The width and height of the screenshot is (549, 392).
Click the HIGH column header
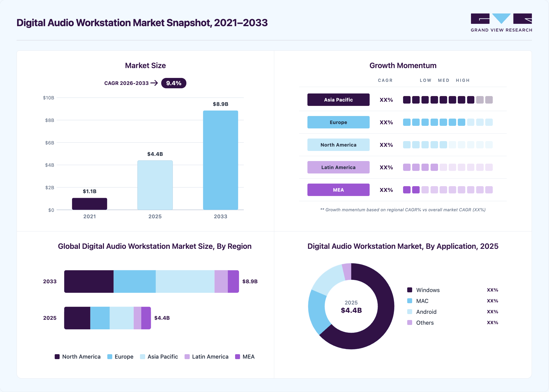pos(463,80)
